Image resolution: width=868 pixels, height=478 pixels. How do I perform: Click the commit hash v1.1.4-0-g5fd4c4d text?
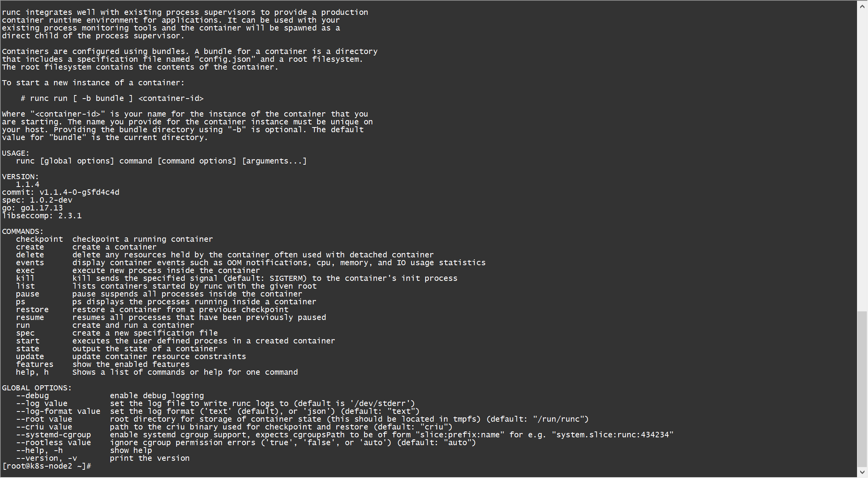click(x=79, y=192)
